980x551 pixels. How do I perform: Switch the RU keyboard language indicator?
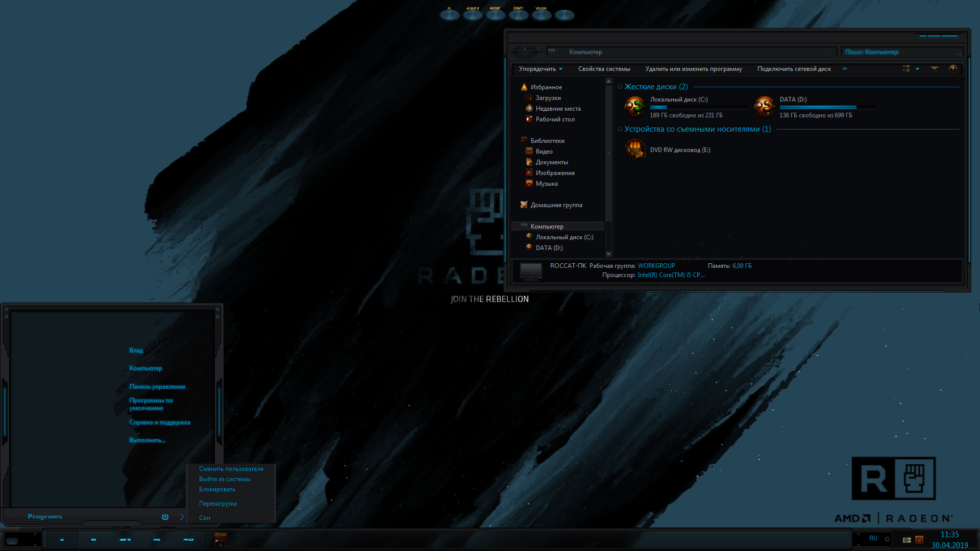(x=873, y=538)
